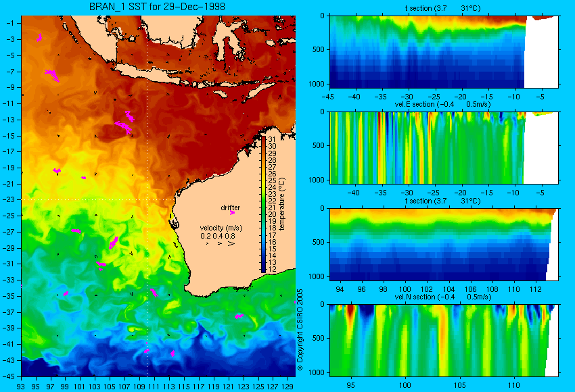This screenshot has height=392, width=575.
Task: Click the 98 tick on the longitude t section
Action: point(384,289)
